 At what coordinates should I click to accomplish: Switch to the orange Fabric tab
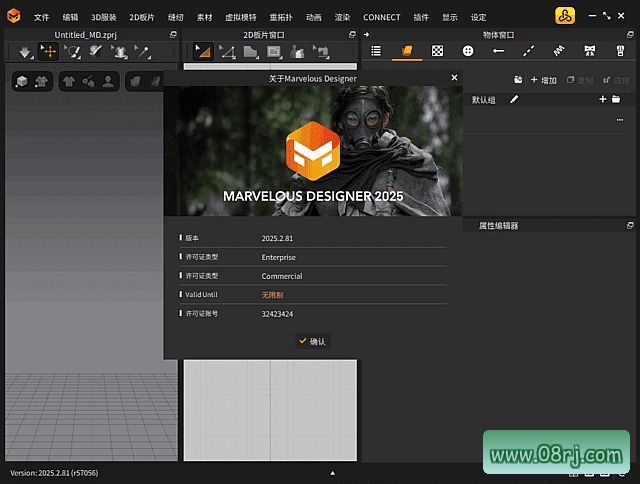click(x=407, y=51)
